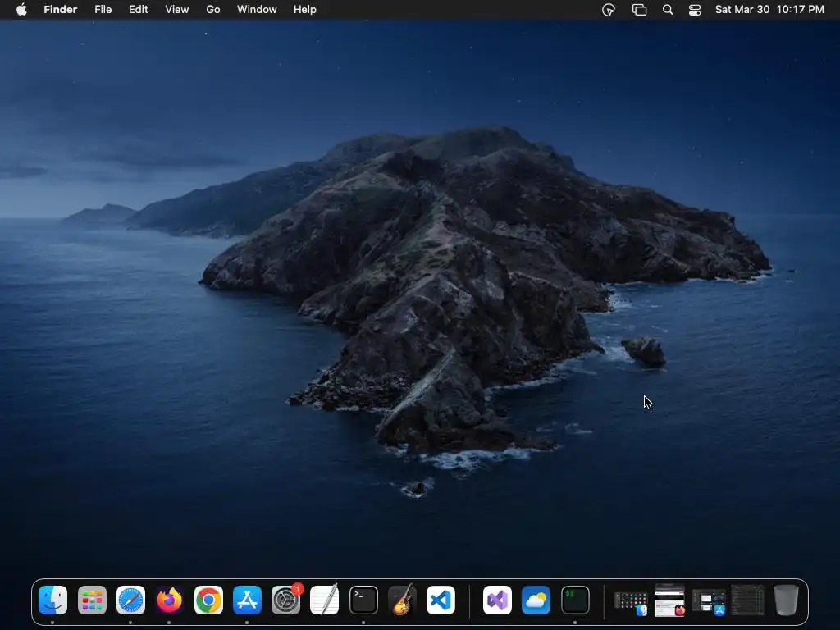Open the Edit menu

point(138,10)
